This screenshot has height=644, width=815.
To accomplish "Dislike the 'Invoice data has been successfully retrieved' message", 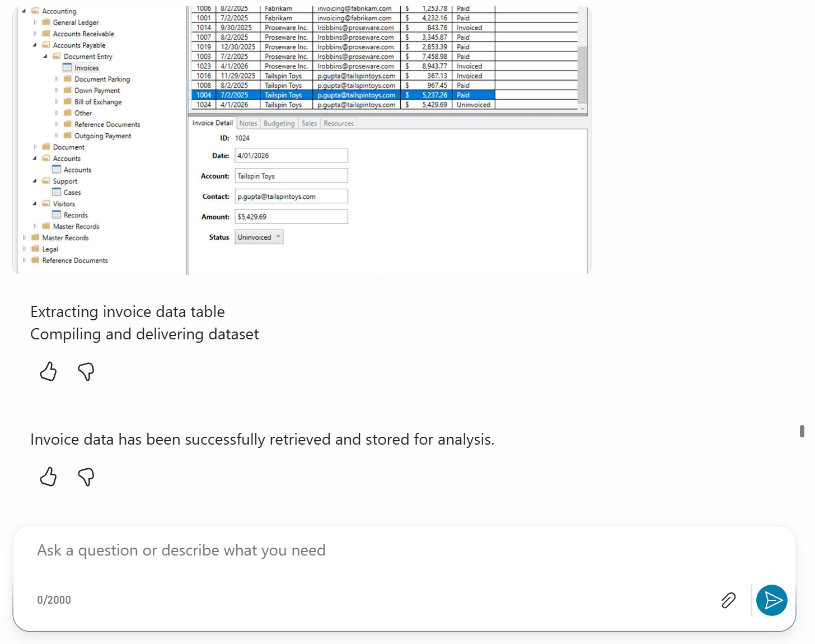I will pos(86,477).
